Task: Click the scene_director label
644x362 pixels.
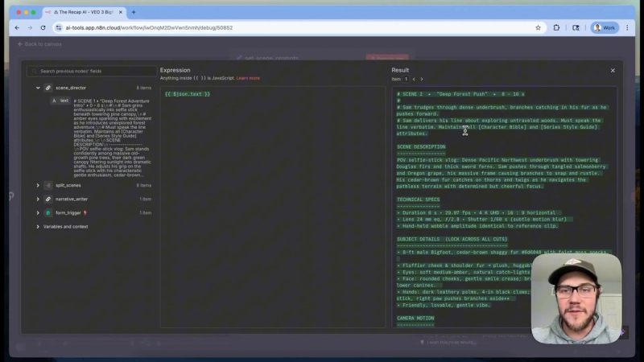Action: (71, 88)
